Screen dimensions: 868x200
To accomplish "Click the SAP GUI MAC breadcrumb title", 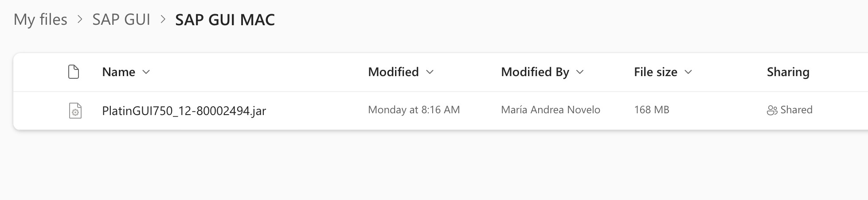I will click(x=225, y=19).
